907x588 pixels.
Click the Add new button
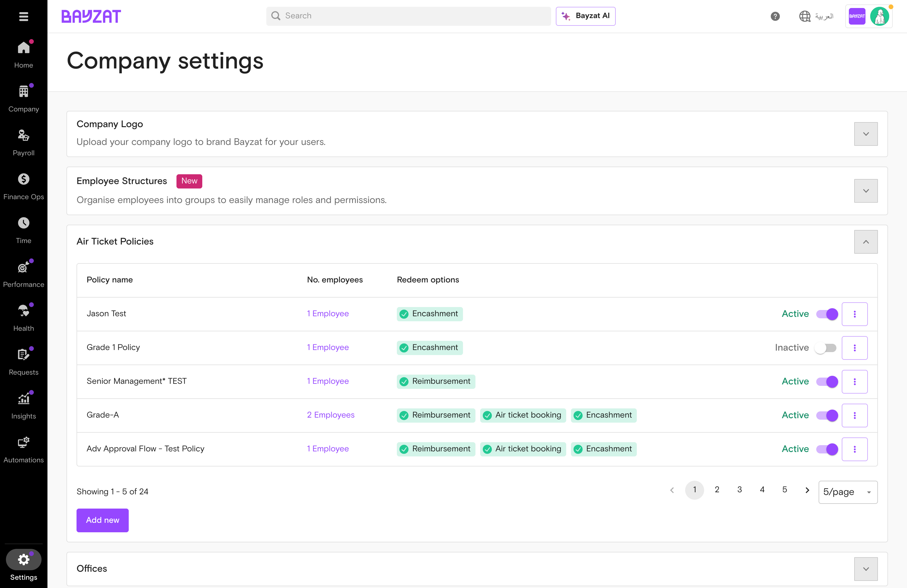point(103,520)
